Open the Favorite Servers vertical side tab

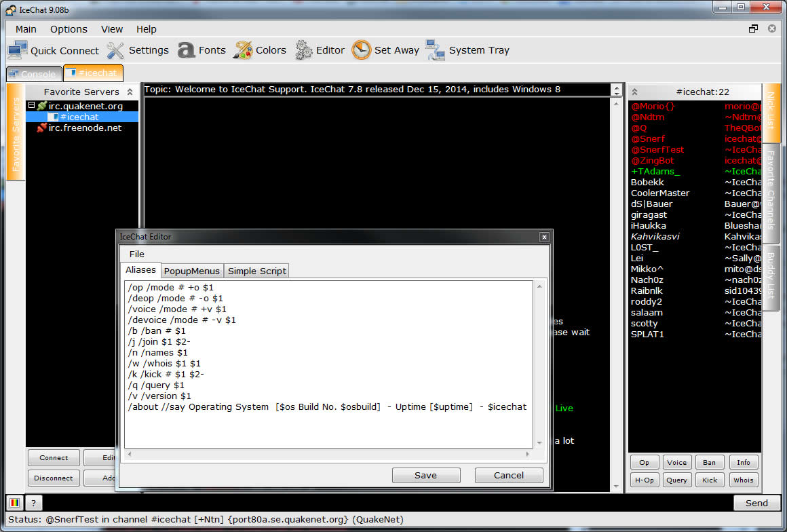pos(16,132)
